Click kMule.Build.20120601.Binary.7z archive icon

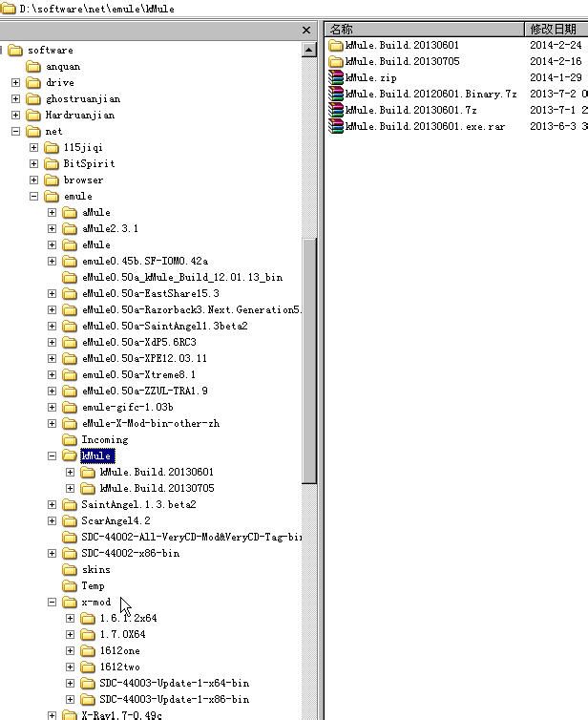coord(336,94)
